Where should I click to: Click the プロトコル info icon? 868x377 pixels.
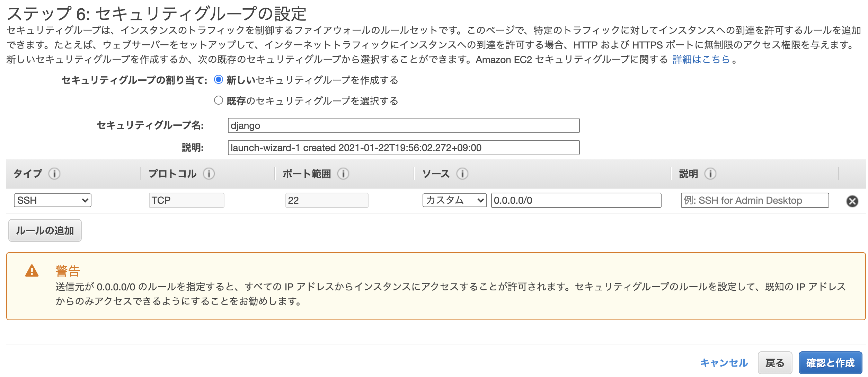click(208, 174)
